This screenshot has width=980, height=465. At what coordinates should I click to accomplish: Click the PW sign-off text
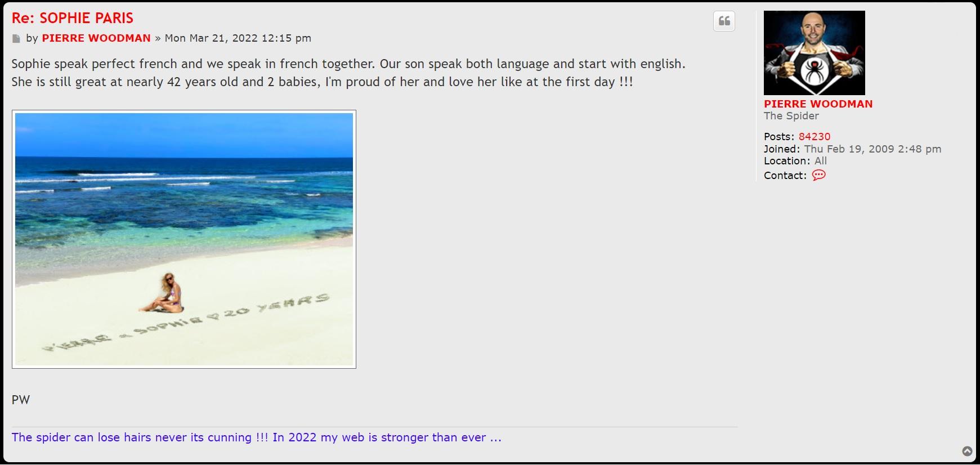point(21,400)
